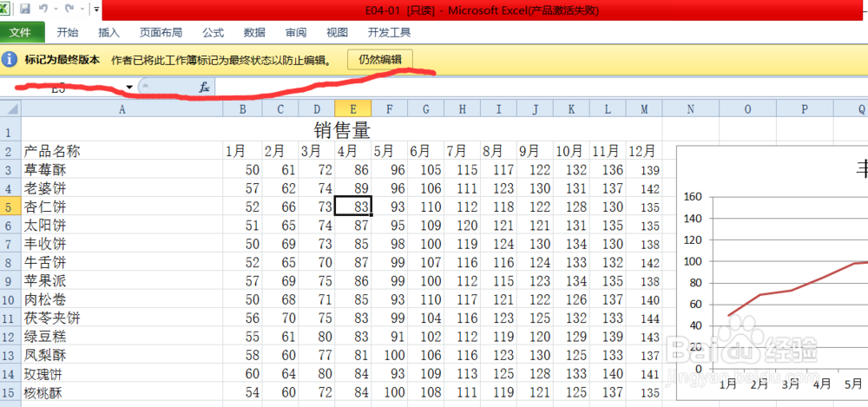This screenshot has height=407, width=868.
Task: Switch to the 开始 ribbon tab
Action: [68, 33]
